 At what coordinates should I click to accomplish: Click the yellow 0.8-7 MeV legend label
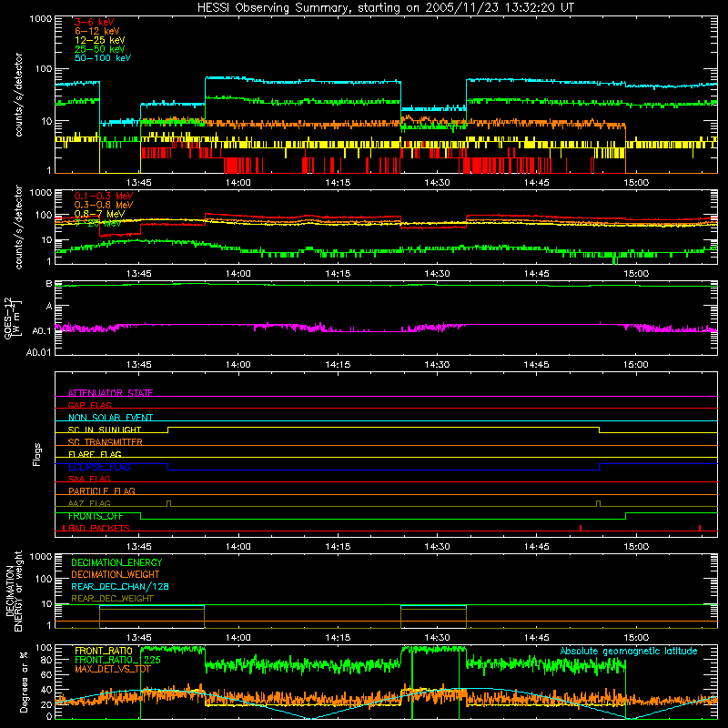click(99, 214)
